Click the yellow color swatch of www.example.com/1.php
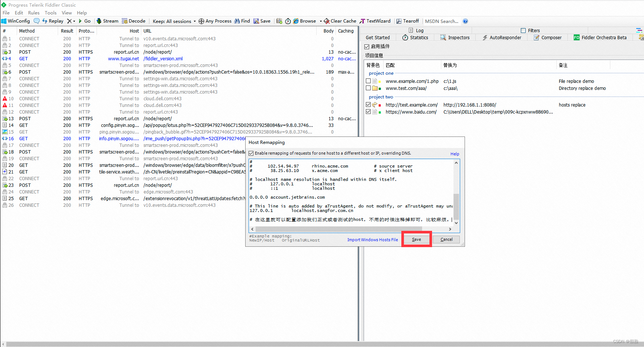This screenshot has height=347, width=644. click(x=380, y=81)
